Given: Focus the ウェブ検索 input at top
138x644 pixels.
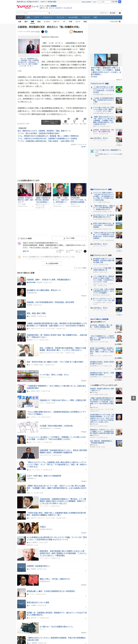Looking at the screenshot, I should point(104,2).
